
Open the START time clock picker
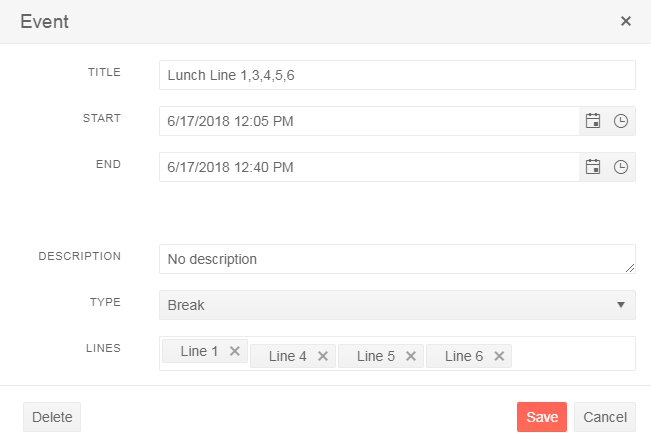[621, 121]
